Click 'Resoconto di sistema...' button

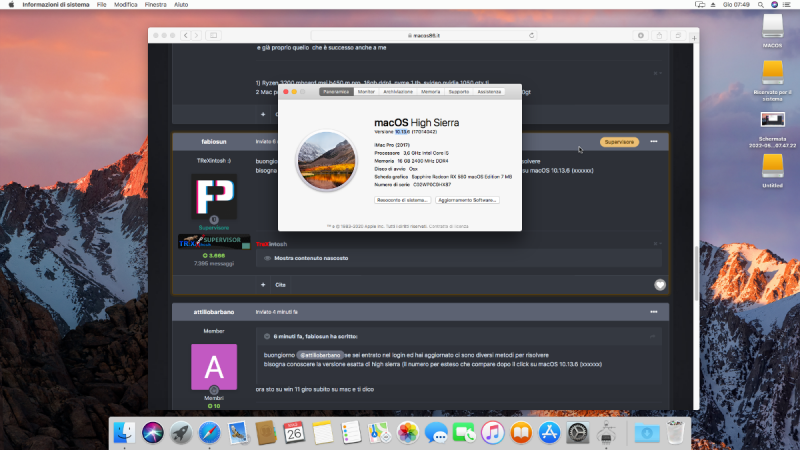click(403, 200)
